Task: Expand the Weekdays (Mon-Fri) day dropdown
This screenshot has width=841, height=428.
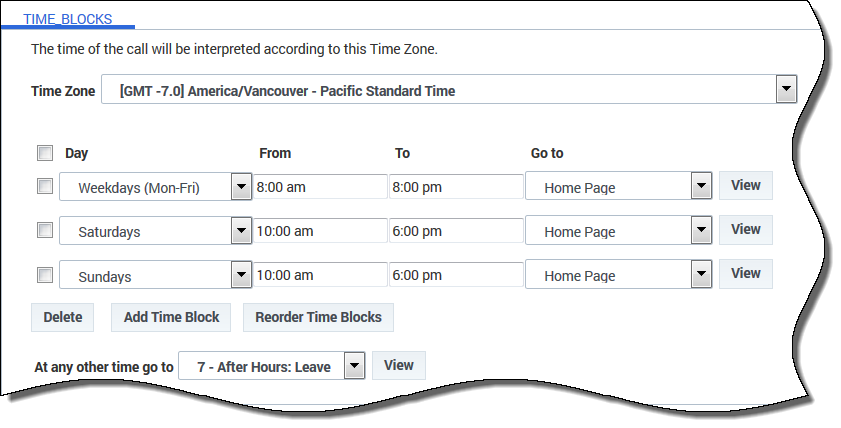Action: (x=241, y=187)
